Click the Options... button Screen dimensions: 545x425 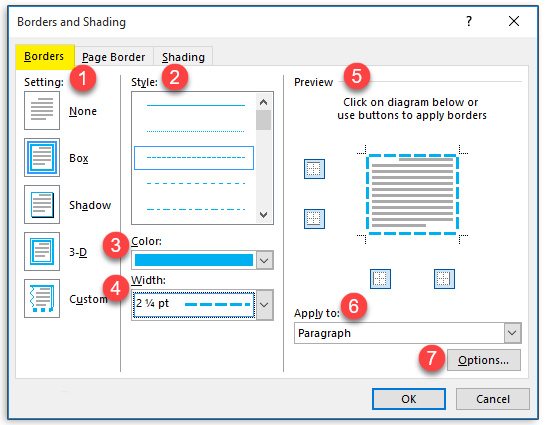[483, 360]
